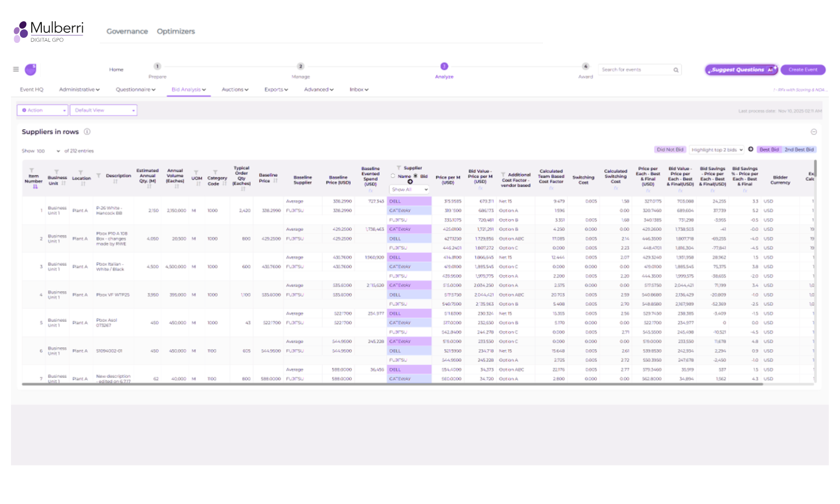Open the navigation hamburger menu
The height and width of the screenshot is (504, 840).
16,69
